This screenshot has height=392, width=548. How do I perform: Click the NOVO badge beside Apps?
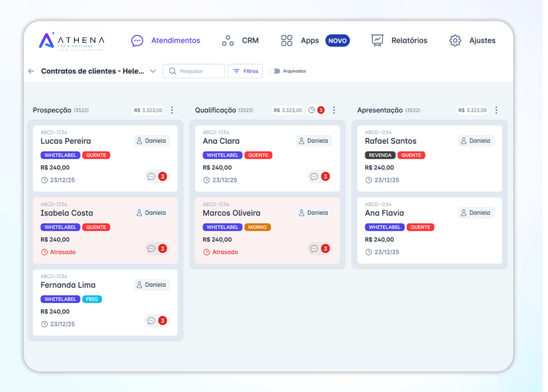[337, 41]
